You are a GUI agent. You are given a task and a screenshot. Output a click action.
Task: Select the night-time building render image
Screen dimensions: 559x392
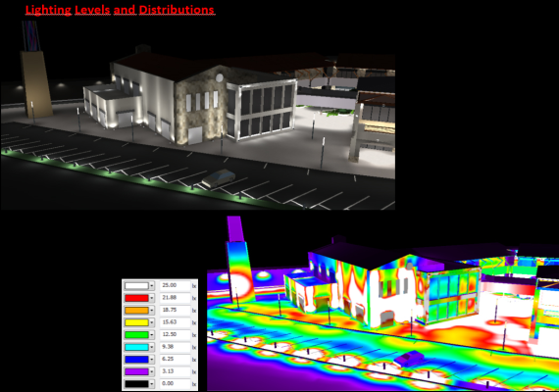198,115
